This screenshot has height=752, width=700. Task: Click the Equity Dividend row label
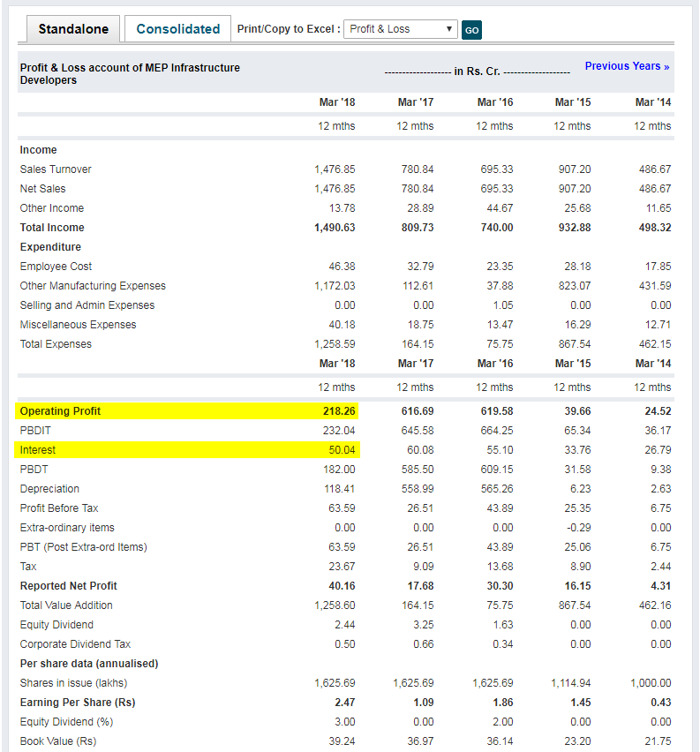click(56, 625)
